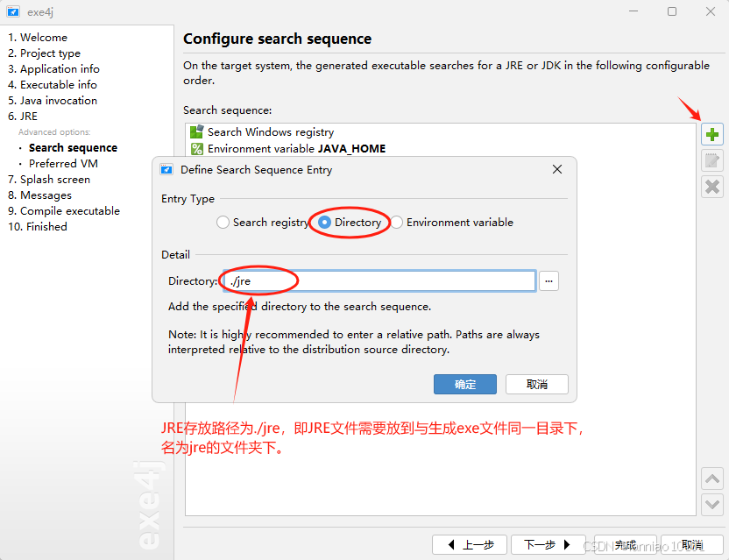Go to the Finished step

pyautogui.click(x=38, y=227)
